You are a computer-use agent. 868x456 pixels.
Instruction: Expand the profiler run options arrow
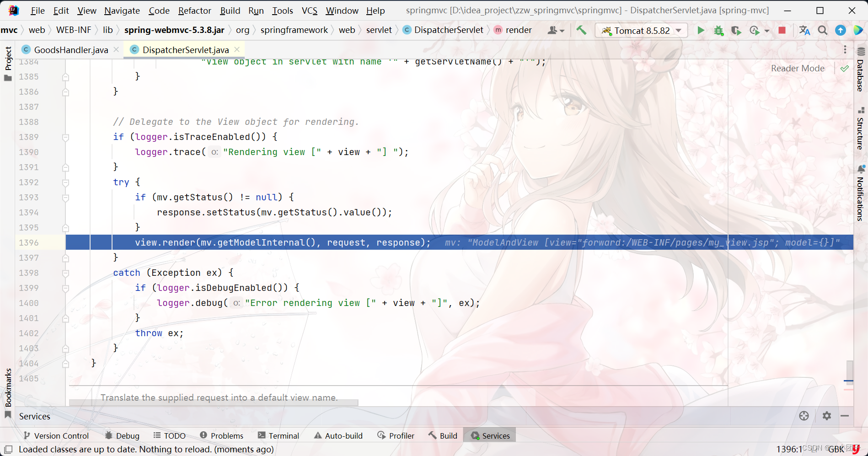click(x=767, y=31)
